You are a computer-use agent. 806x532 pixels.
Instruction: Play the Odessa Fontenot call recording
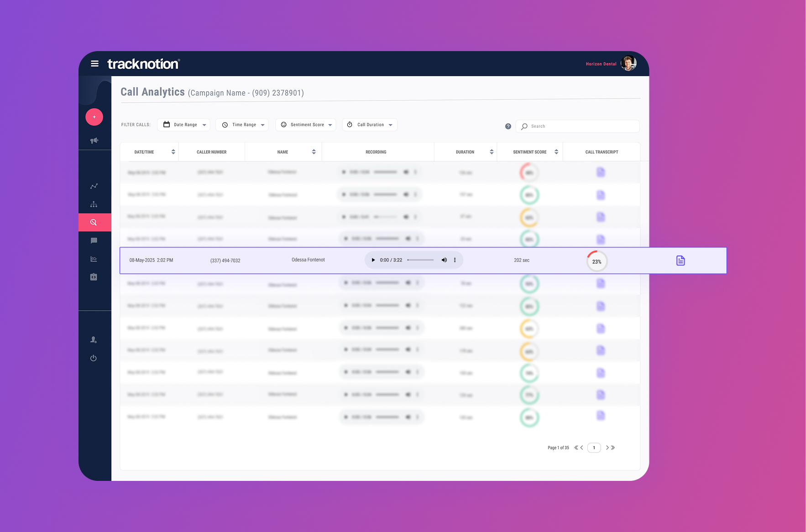coord(373,260)
